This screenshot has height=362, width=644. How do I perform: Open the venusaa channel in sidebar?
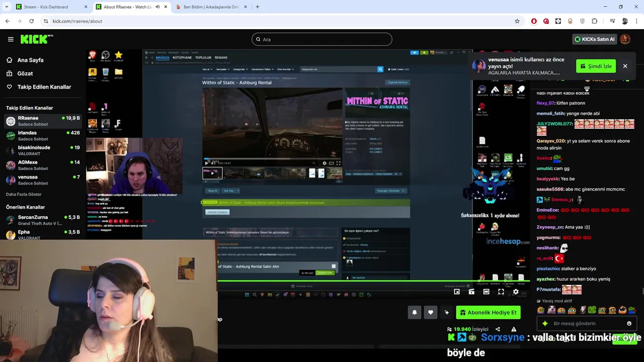(x=43, y=180)
